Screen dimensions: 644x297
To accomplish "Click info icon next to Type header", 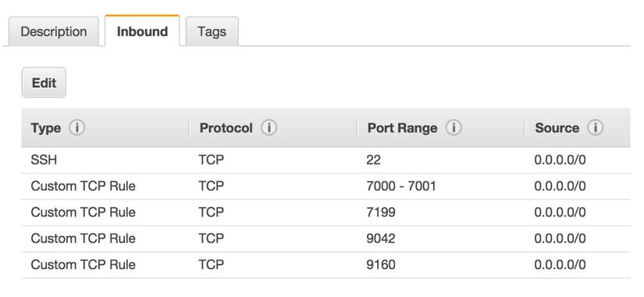I will (x=76, y=128).
